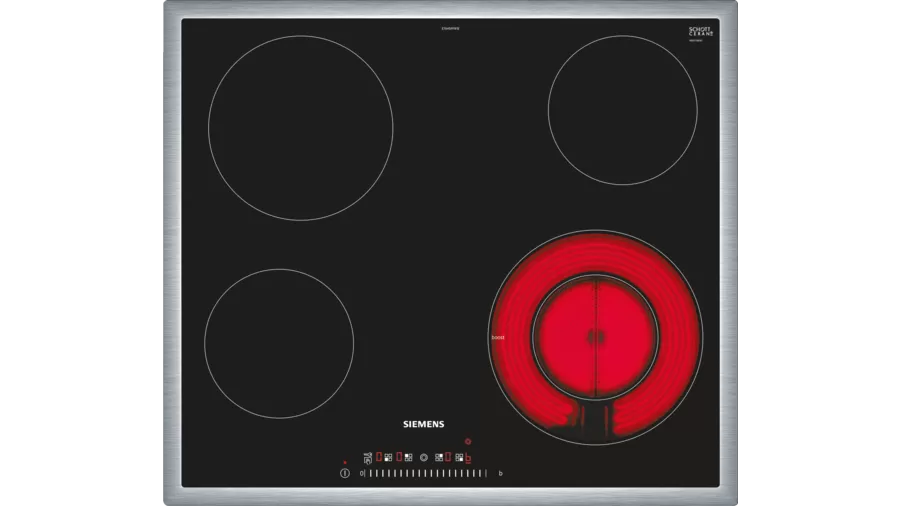This screenshot has height=506, width=900.
Task: Select the third hotplate zone selector icon
Action: coord(440,457)
